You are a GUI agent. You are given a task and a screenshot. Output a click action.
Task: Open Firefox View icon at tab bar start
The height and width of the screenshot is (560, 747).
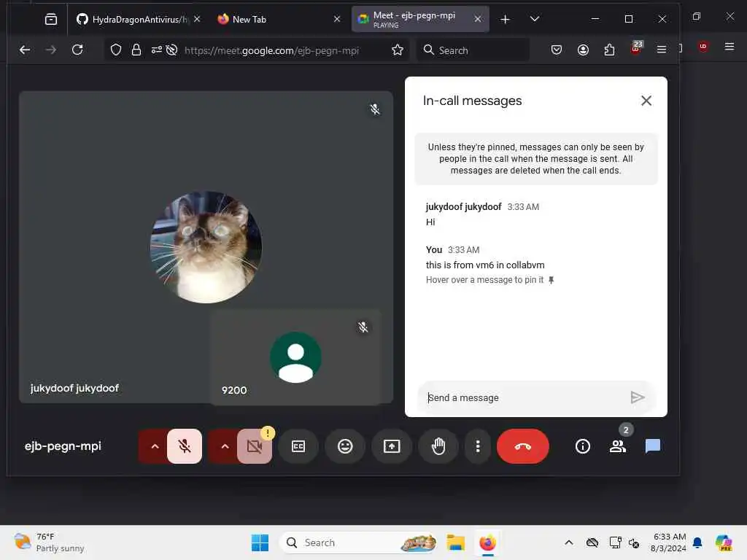click(51, 19)
